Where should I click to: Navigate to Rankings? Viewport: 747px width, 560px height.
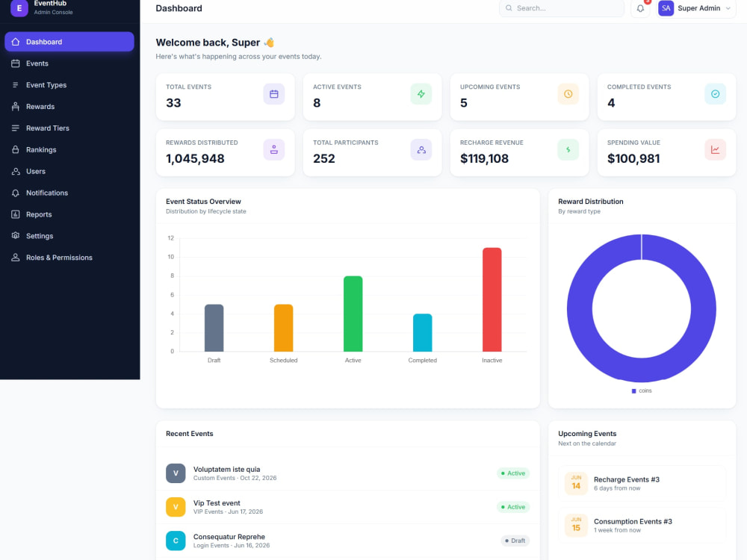pos(69,149)
